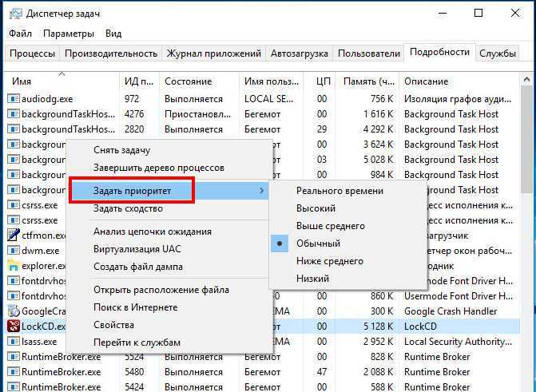Switch to the Пользователи tab
The image size is (536, 392).
(x=369, y=53)
